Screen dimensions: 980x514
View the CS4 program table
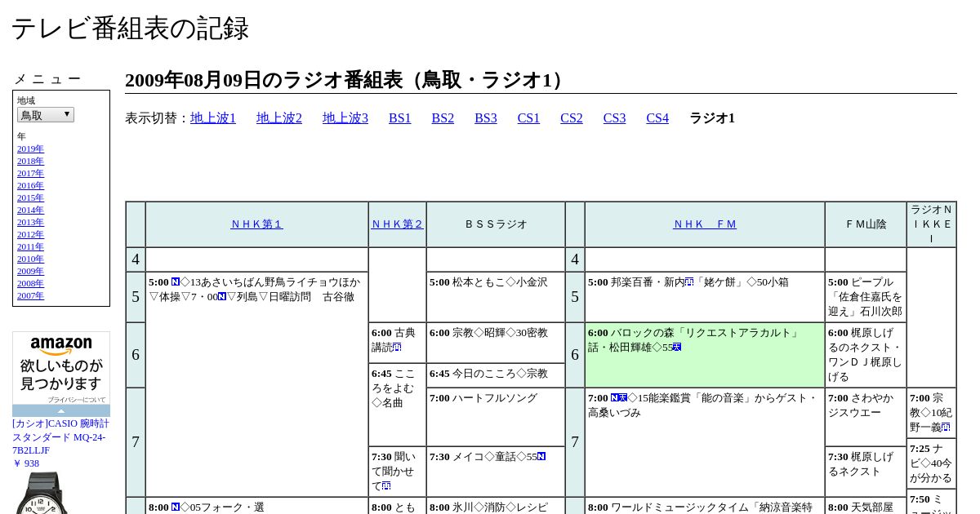[x=657, y=118]
